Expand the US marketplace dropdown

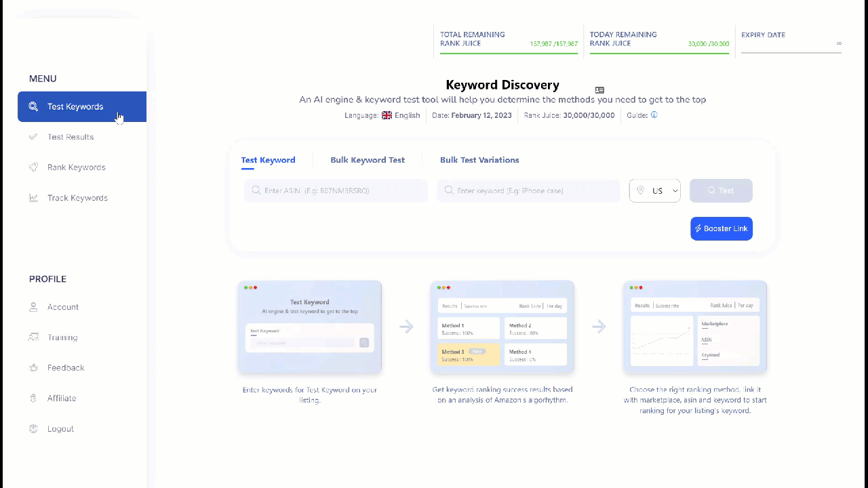[655, 191]
